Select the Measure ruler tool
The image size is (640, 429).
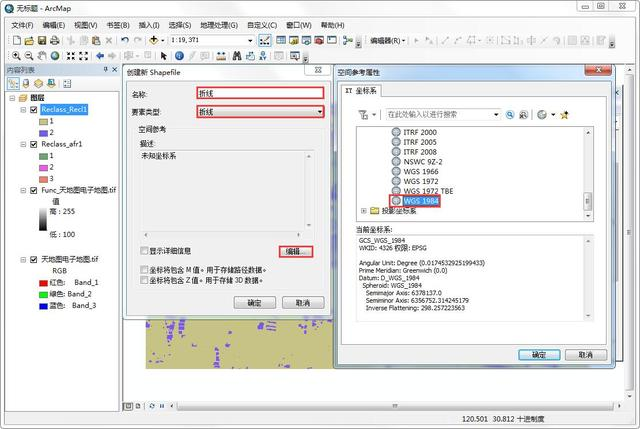click(221, 56)
